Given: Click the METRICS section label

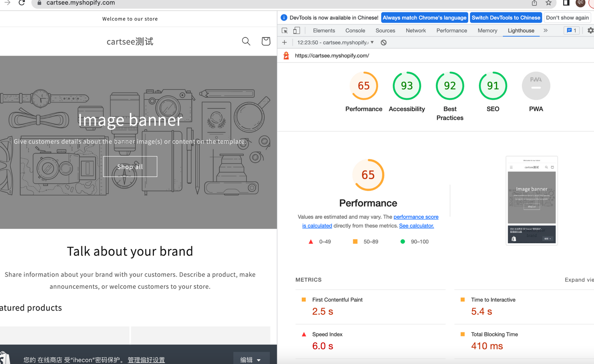Looking at the screenshot, I should pyautogui.click(x=308, y=280).
